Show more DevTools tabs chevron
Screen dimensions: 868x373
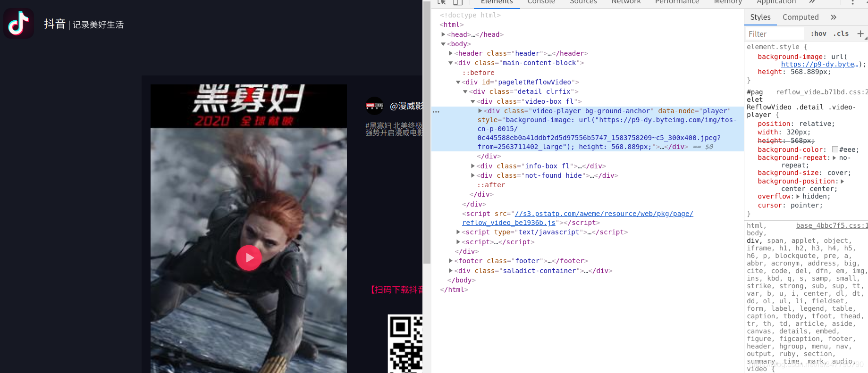pyautogui.click(x=812, y=2)
